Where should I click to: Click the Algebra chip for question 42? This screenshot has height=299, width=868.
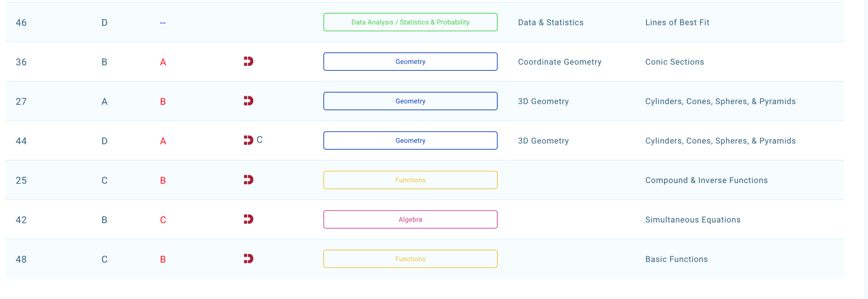[410, 219]
